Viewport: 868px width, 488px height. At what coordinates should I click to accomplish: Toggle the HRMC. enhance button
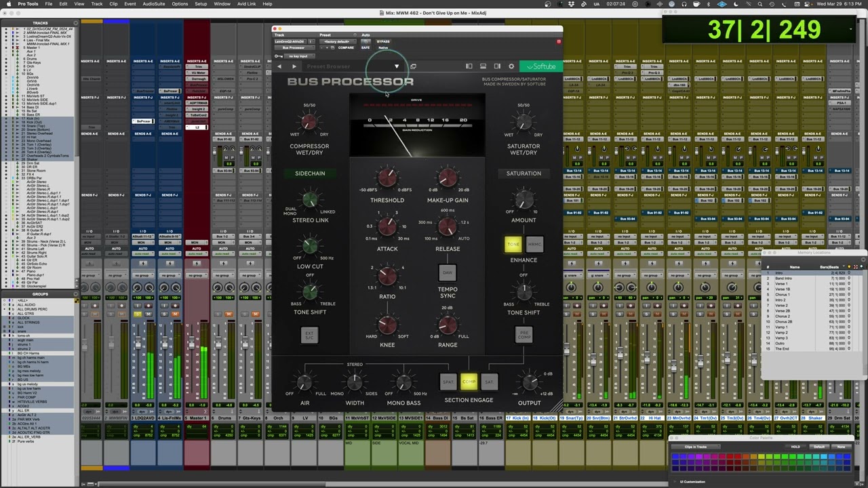click(534, 244)
